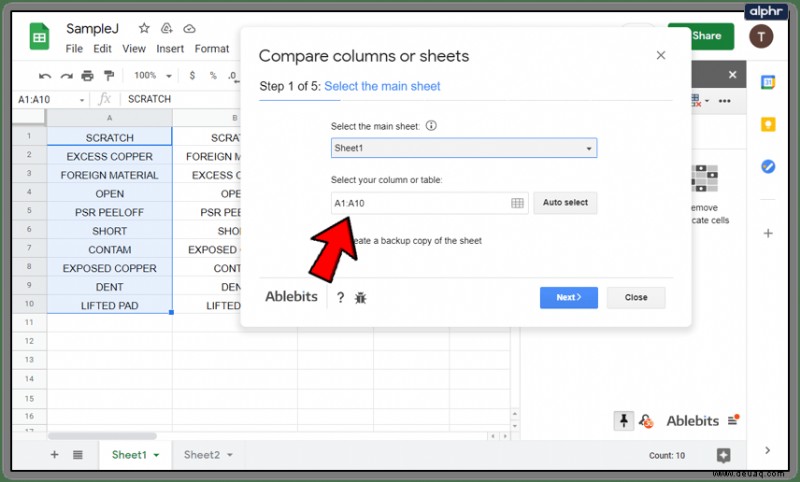Open the Insert menu
The image size is (800, 482).
(x=170, y=48)
